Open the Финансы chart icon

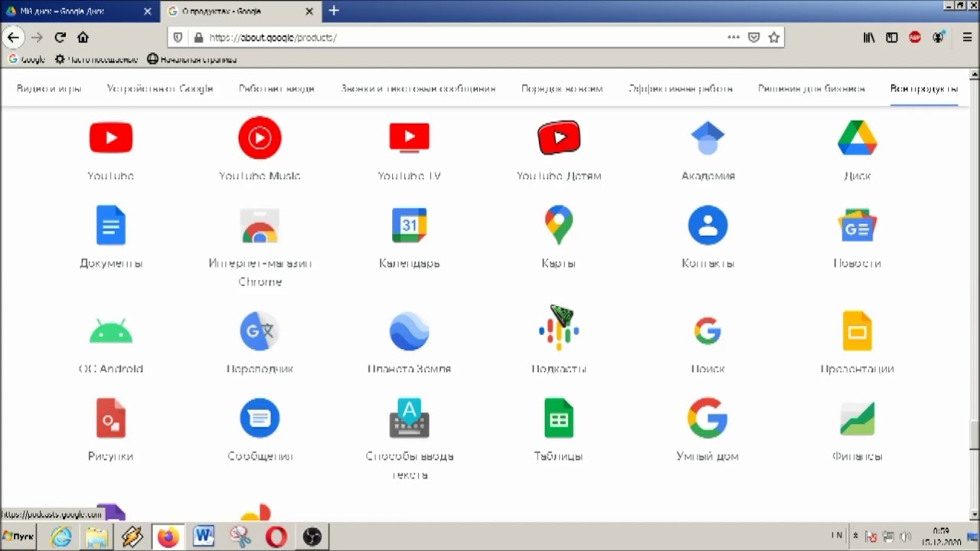(x=857, y=418)
